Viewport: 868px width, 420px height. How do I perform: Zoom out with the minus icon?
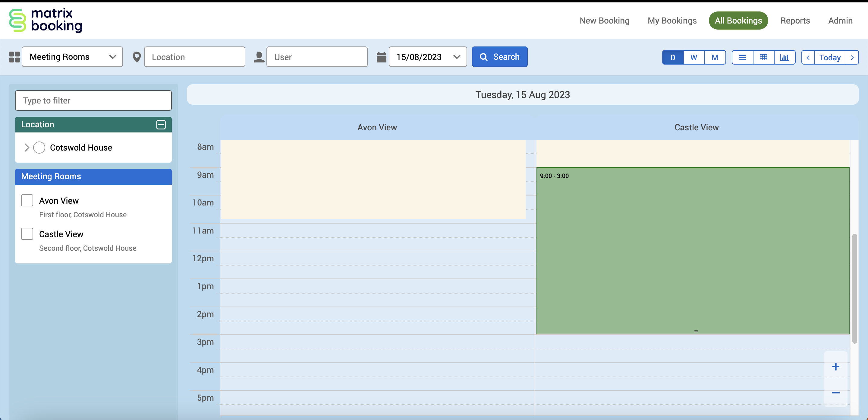tap(835, 393)
